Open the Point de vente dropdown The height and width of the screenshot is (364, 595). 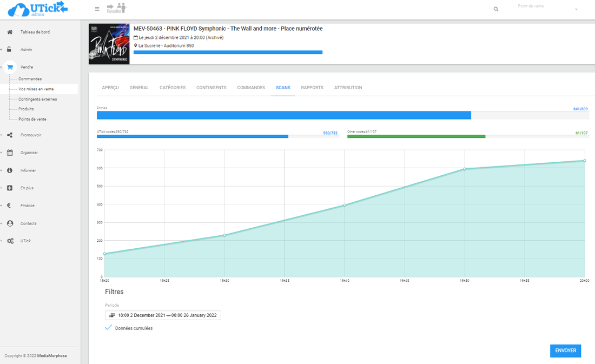[547, 9]
